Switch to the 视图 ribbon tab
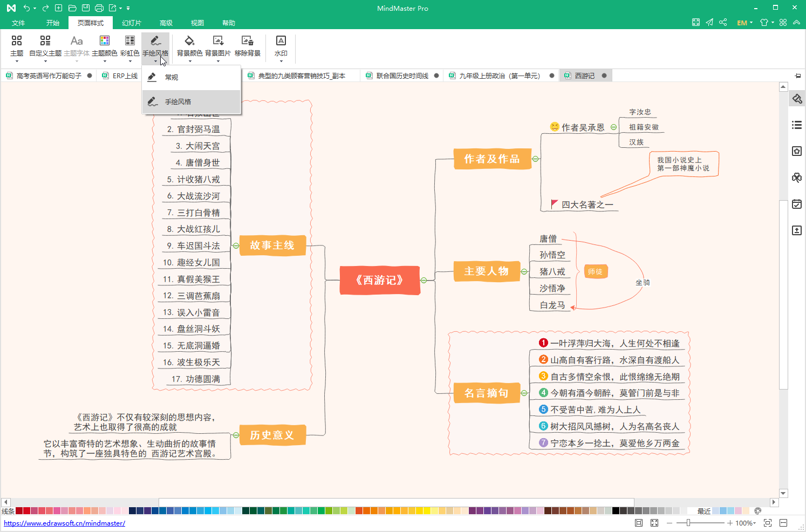The image size is (806, 532). point(197,23)
